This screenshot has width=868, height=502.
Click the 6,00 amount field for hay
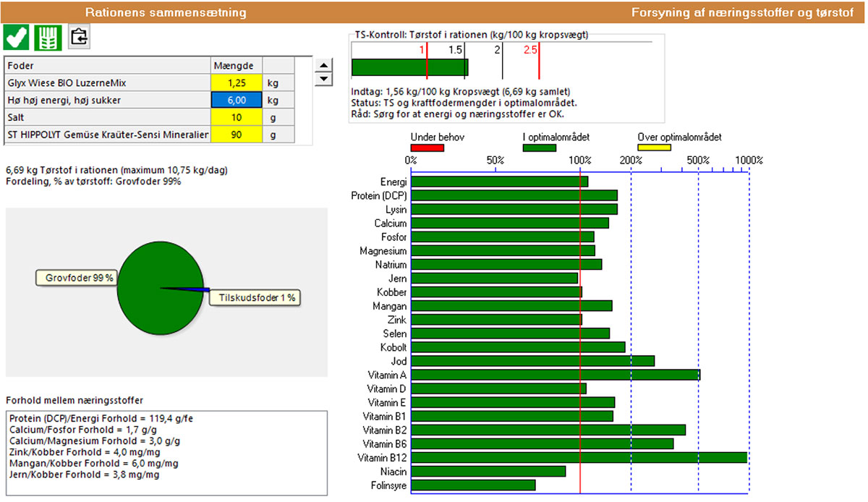tap(237, 101)
